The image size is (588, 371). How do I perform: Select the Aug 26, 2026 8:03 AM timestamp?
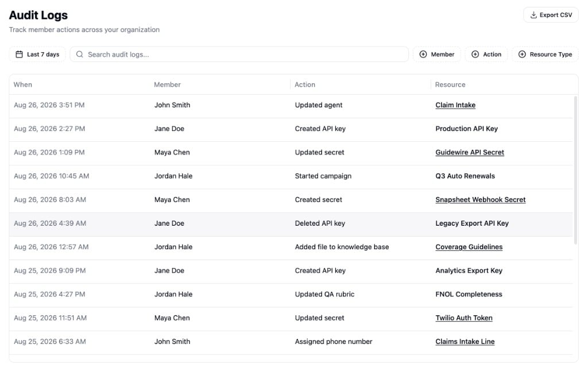tap(50, 200)
